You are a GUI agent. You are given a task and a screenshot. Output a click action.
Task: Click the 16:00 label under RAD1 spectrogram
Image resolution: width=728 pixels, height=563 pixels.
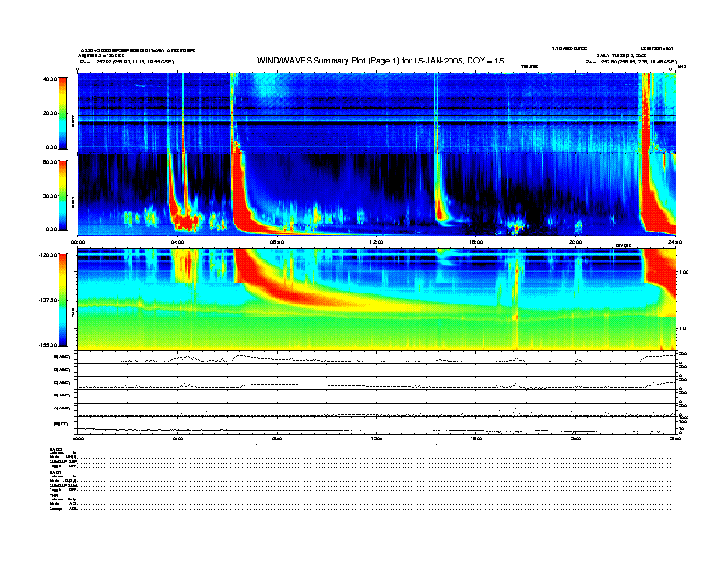pos(476,242)
